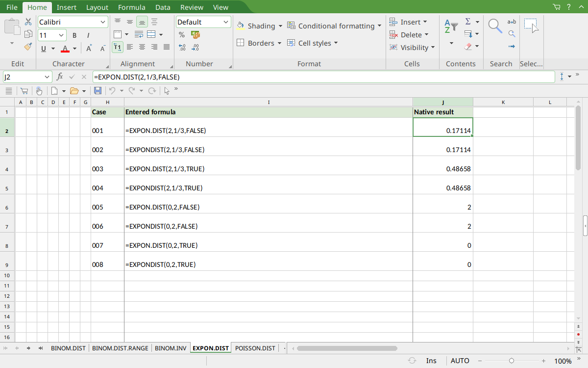Open the File menu
This screenshot has height=368, width=588.
click(12, 7)
